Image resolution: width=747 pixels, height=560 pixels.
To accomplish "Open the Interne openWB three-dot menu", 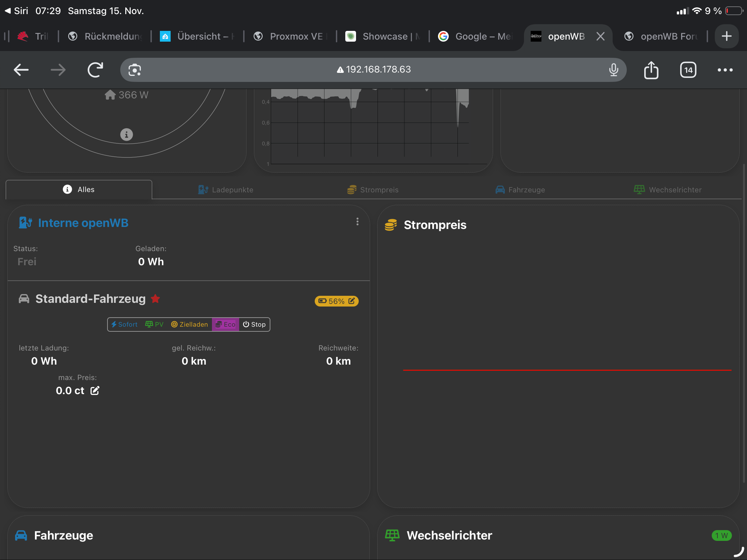I will (357, 222).
